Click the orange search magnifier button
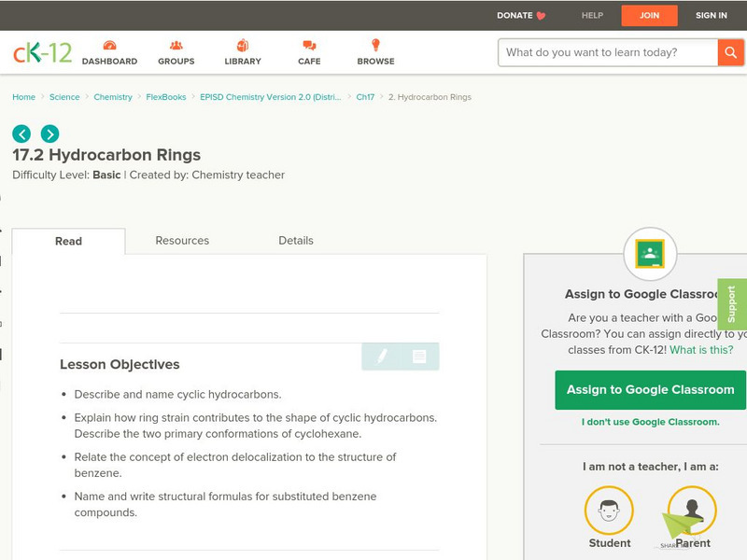This screenshot has width=747, height=560. [x=730, y=52]
